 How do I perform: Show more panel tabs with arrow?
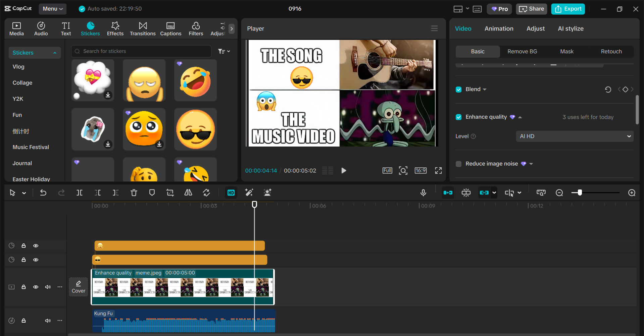(231, 29)
